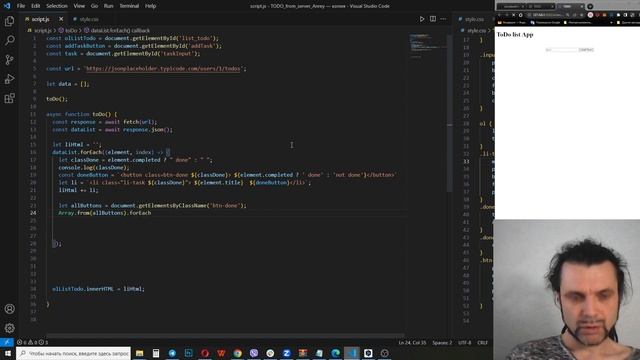Click the Visual Studio Code taskbar icon
The image size is (640, 360).
click(352, 353)
